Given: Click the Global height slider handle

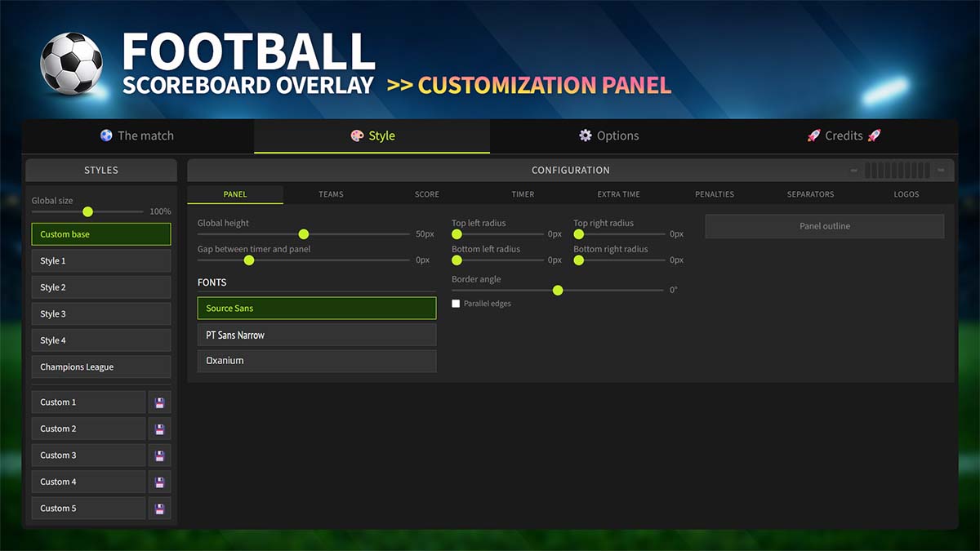Looking at the screenshot, I should [x=304, y=234].
